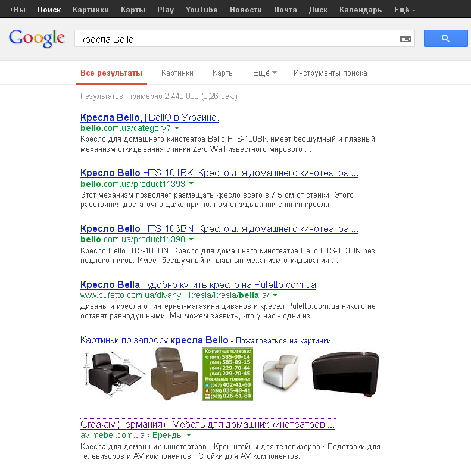471x476 pixels.
Task: Open 'Creaktiv (Германия)' result link
Action: (208, 424)
